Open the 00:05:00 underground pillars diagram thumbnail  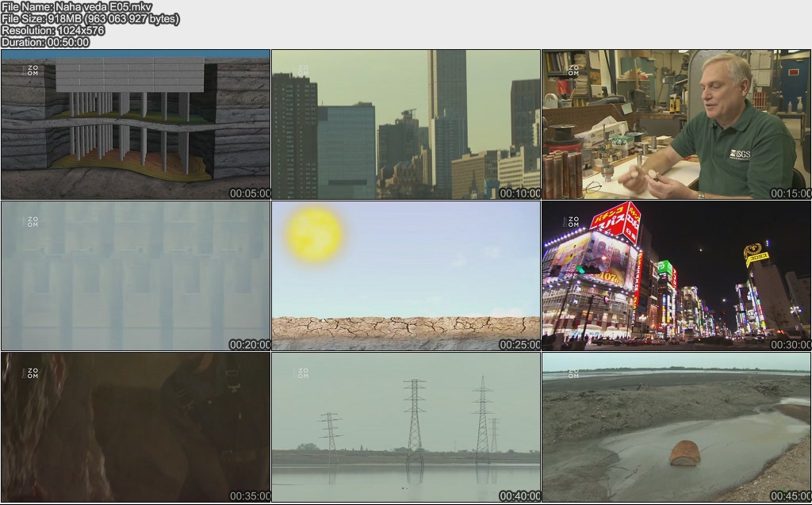136,124
